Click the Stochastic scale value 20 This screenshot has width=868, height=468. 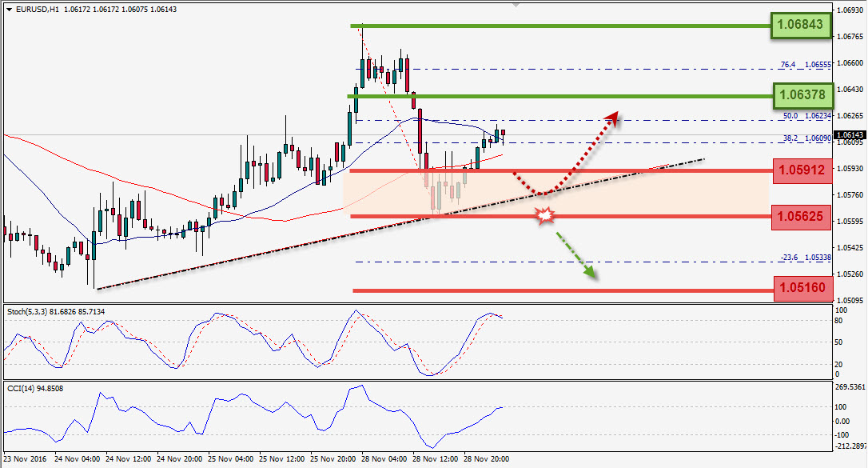click(x=838, y=365)
